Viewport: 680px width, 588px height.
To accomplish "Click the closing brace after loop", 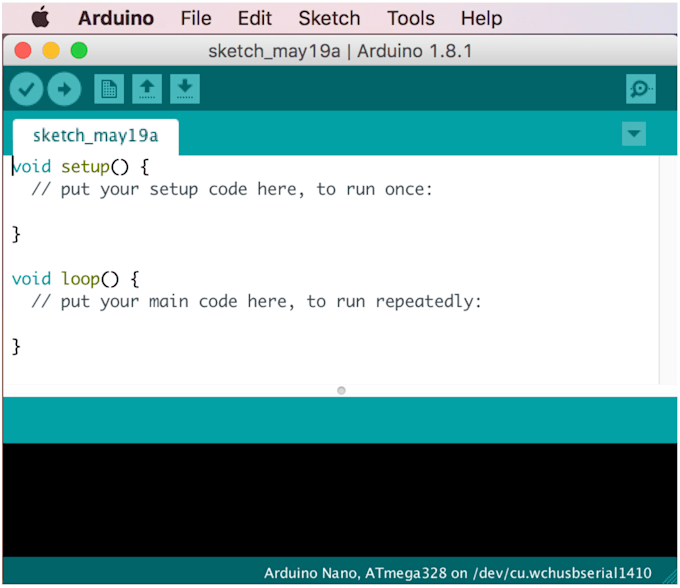I will click(x=16, y=346).
